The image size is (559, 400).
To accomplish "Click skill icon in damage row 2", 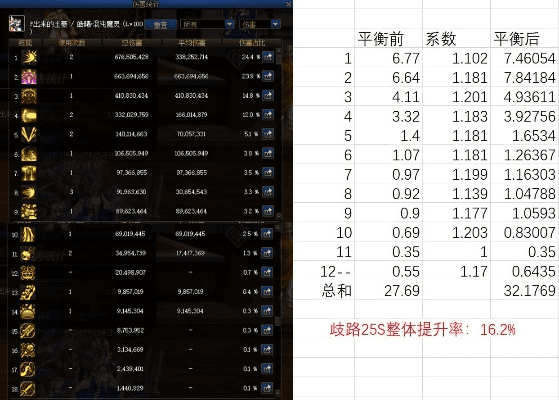I will click(29, 77).
